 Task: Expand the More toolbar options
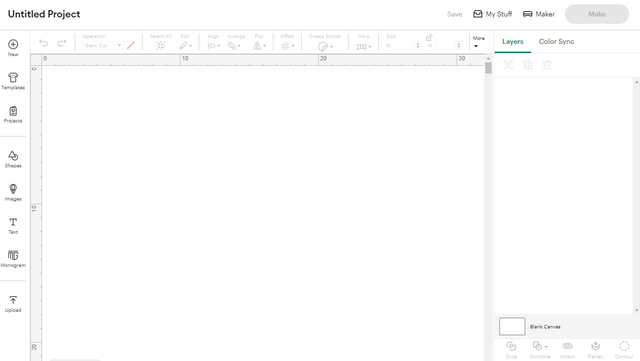(478, 42)
